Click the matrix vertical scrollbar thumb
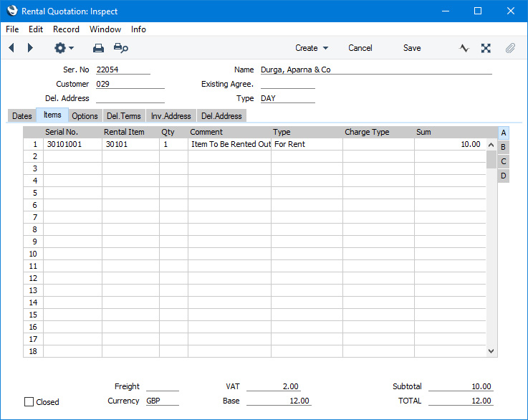528x420 pixels. (x=491, y=159)
